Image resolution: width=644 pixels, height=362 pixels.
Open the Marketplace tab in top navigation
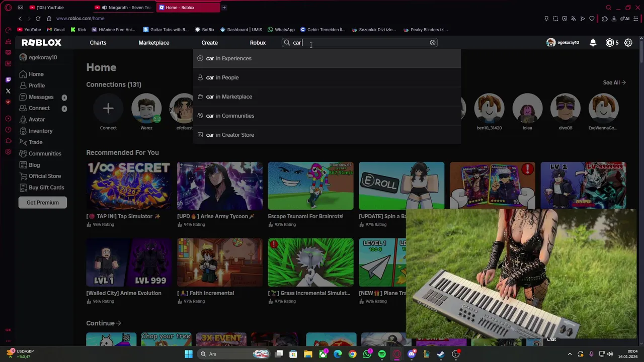coord(154,43)
